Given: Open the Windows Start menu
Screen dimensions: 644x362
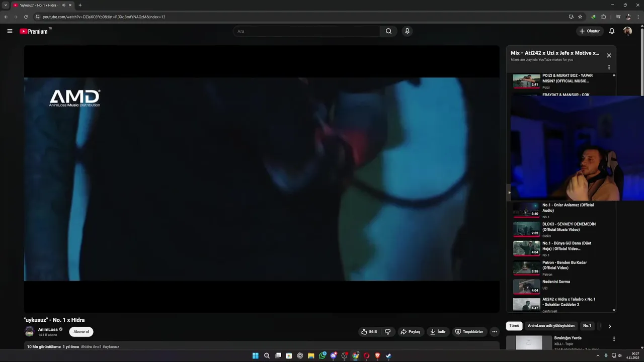Looking at the screenshot, I should (x=256, y=356).
